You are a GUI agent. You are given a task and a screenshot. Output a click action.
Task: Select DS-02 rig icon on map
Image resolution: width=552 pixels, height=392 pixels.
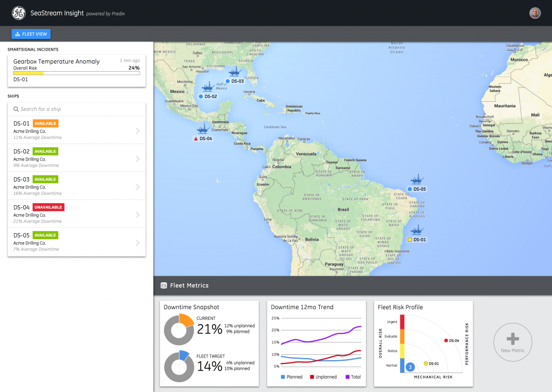point(208,87)
